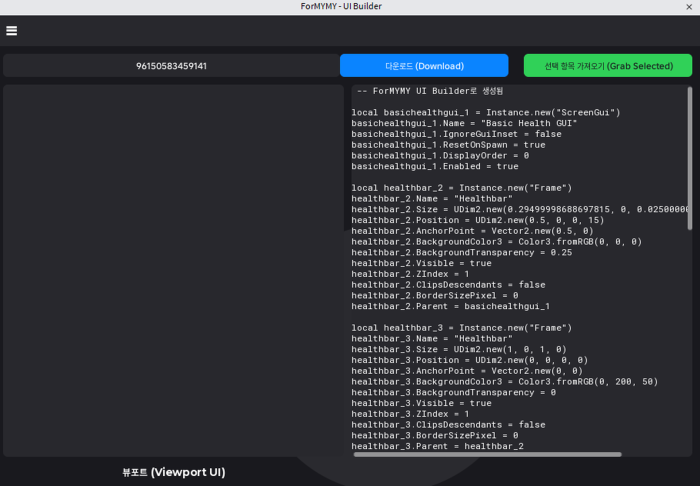Screen dimensions: 700x486
Task: Click line healthbar_3.Position = UDim2.new(0, 0, 0, 0)
Action: tap(470, 360)
